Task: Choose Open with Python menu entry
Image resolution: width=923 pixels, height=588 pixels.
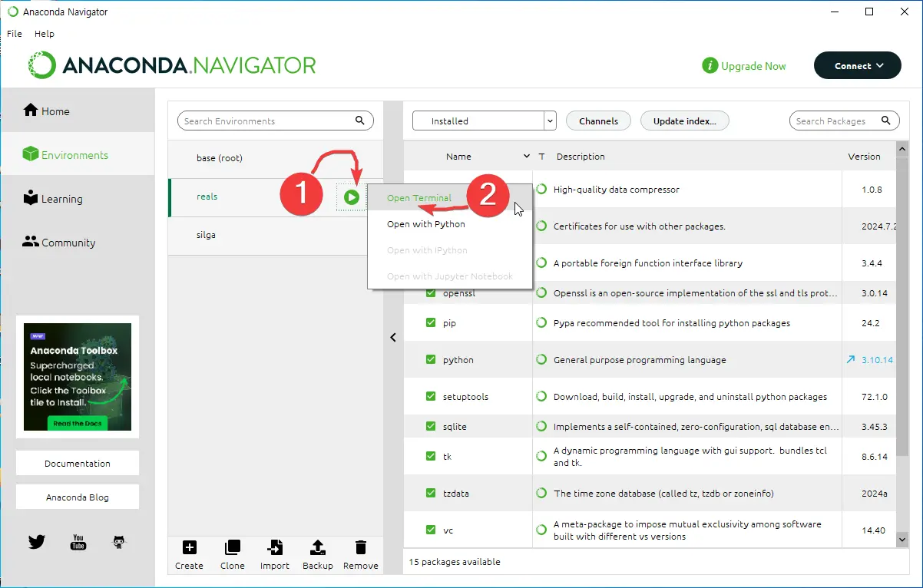Action: 426,224
